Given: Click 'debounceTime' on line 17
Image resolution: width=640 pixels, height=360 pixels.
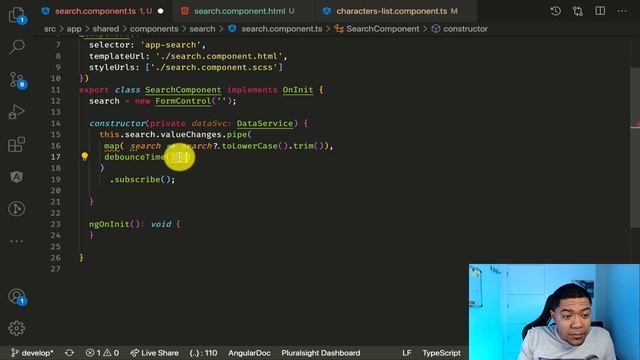Looking at the screenshot, I should [134, 157].
